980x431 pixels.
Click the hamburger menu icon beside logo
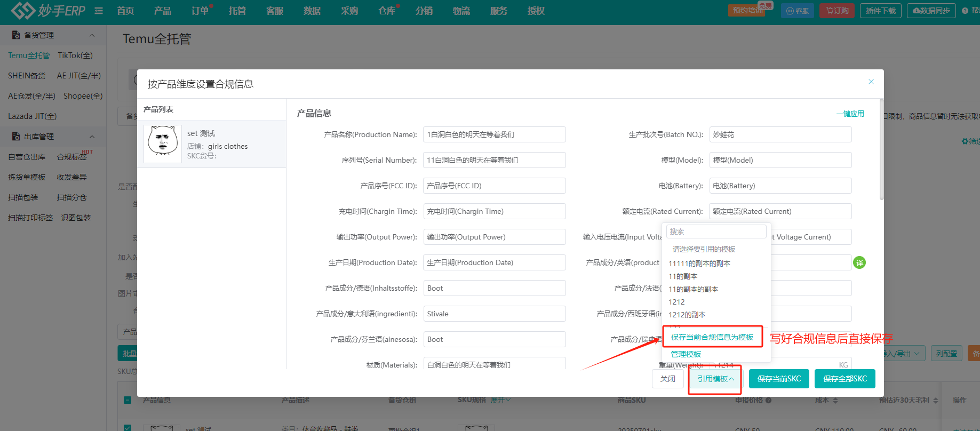pos(99,11)
